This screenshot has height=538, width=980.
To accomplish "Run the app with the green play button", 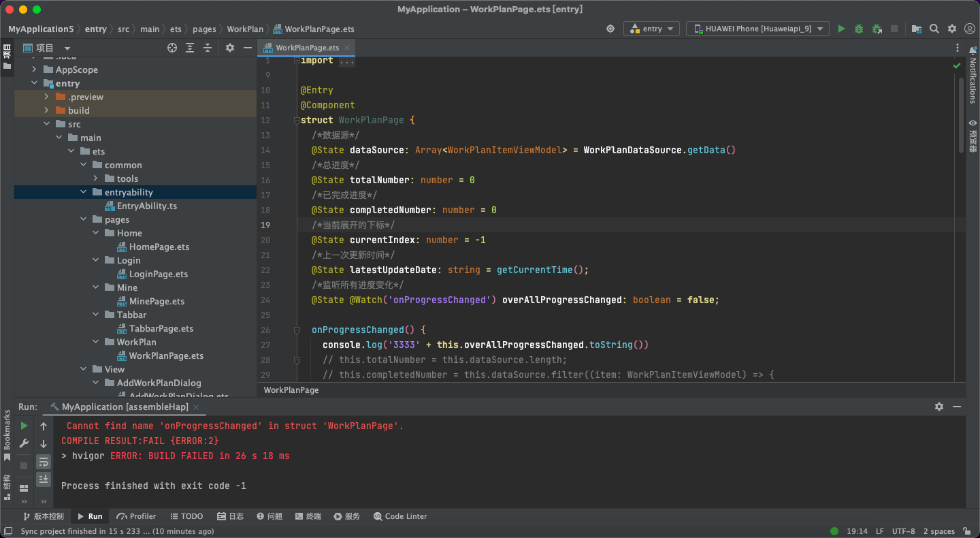I will (842, 29).
